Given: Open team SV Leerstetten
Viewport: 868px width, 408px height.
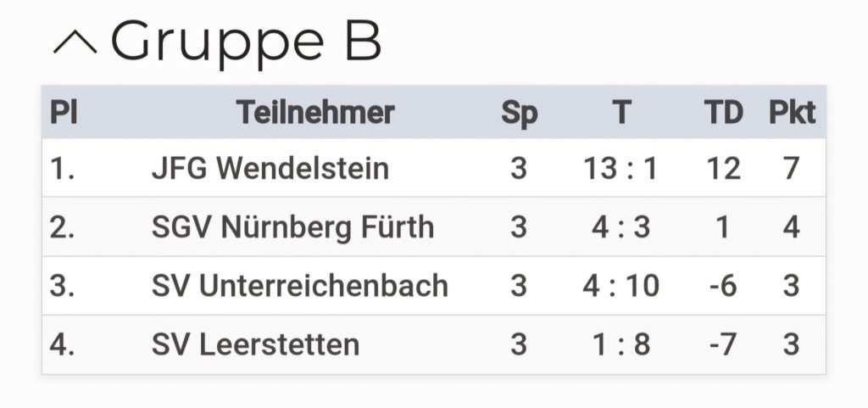Looking at the screenshot, I should [255, 344].
